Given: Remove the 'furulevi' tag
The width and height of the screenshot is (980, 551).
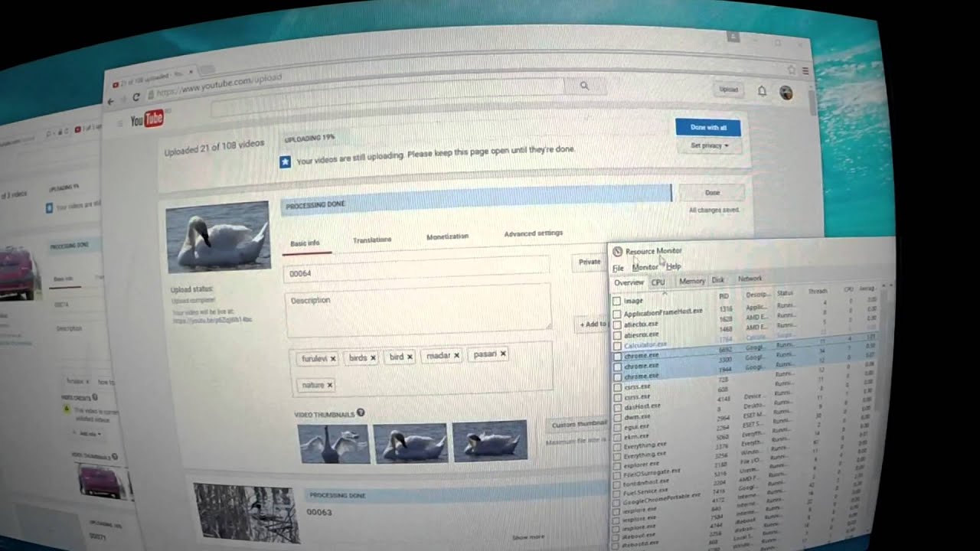Looking at the screenshot, I should pyautogui.click(x=333, y=358).
